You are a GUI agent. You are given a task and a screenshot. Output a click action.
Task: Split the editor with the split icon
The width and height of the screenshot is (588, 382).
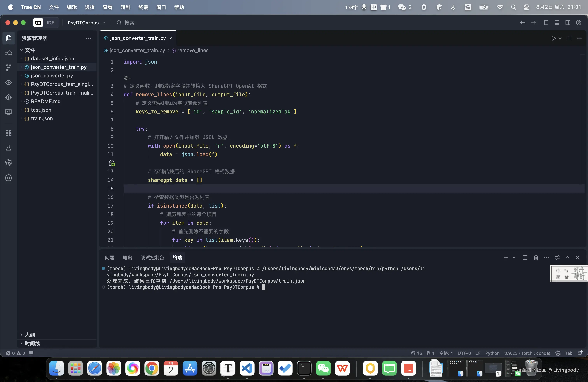point(569,38)
